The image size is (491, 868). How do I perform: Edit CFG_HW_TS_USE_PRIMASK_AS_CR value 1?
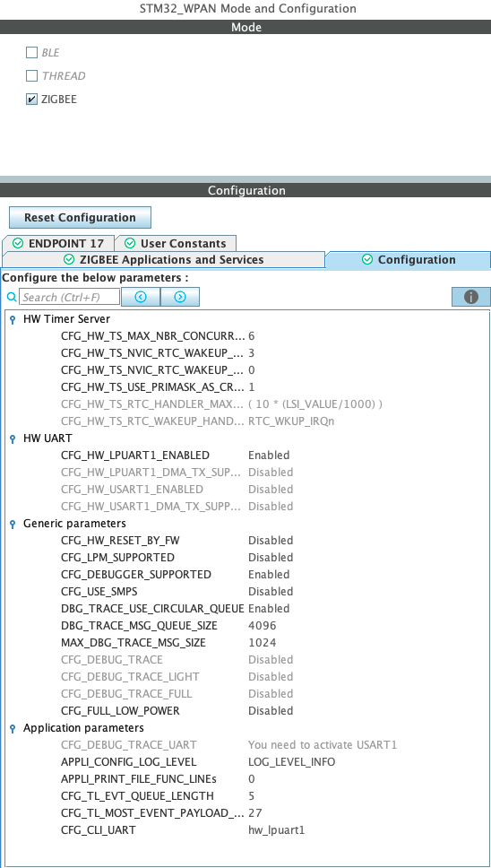tap(252, 387)
